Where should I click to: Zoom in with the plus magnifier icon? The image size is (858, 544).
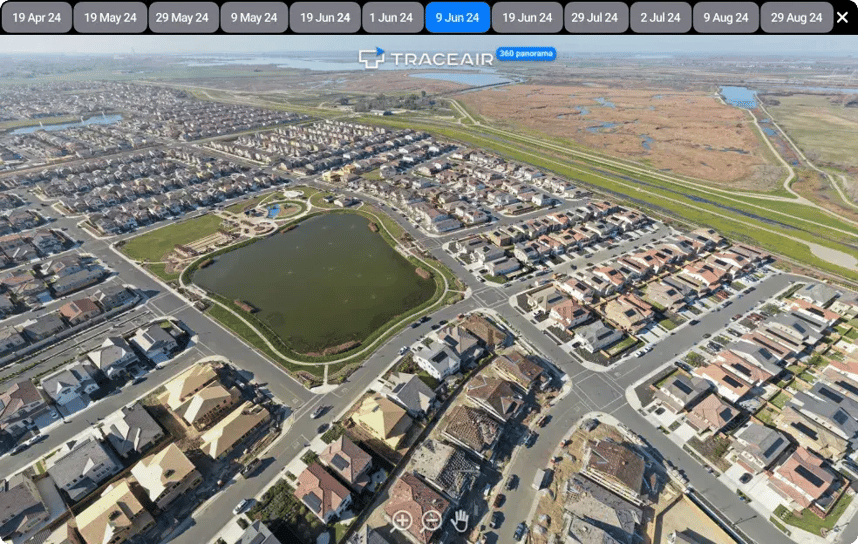402,520
